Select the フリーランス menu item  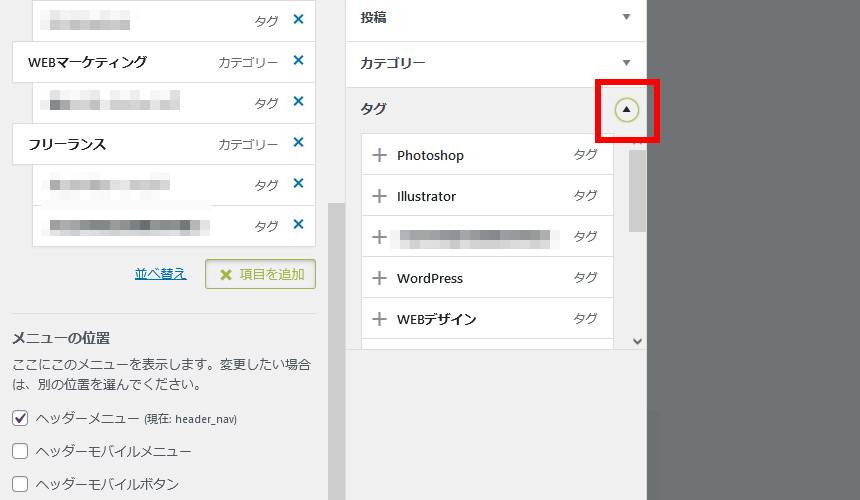tap(67, 144)
